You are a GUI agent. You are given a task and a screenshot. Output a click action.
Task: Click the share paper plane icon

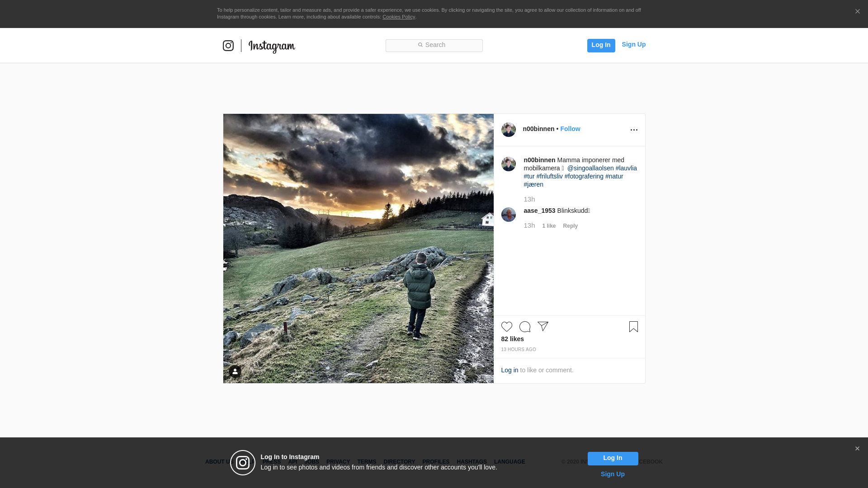tap(543, 326)
